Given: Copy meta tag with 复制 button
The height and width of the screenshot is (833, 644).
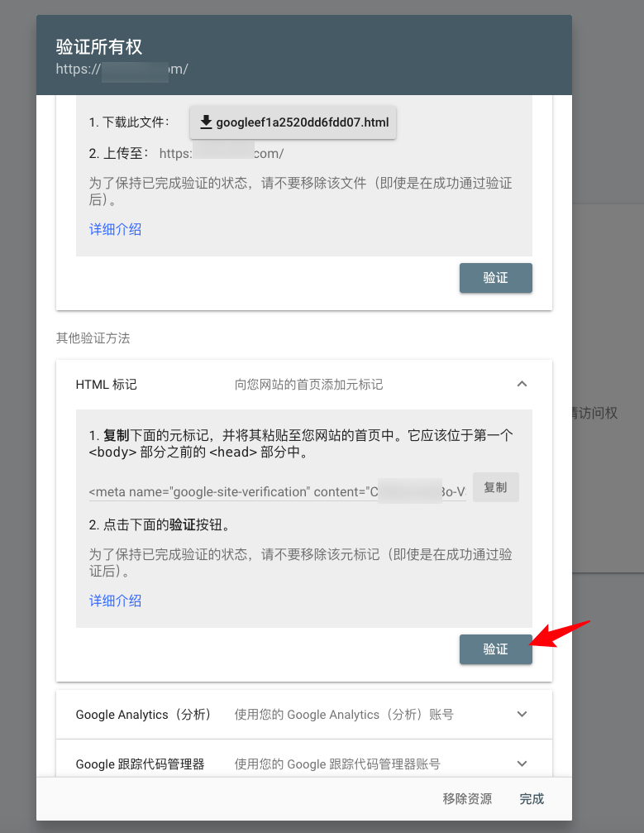Looking at the screenshot, I should tap(495, 487).
